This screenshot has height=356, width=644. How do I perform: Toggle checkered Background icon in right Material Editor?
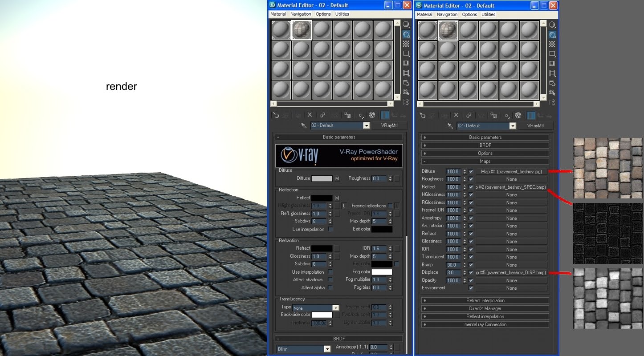(x=552, y=44)
